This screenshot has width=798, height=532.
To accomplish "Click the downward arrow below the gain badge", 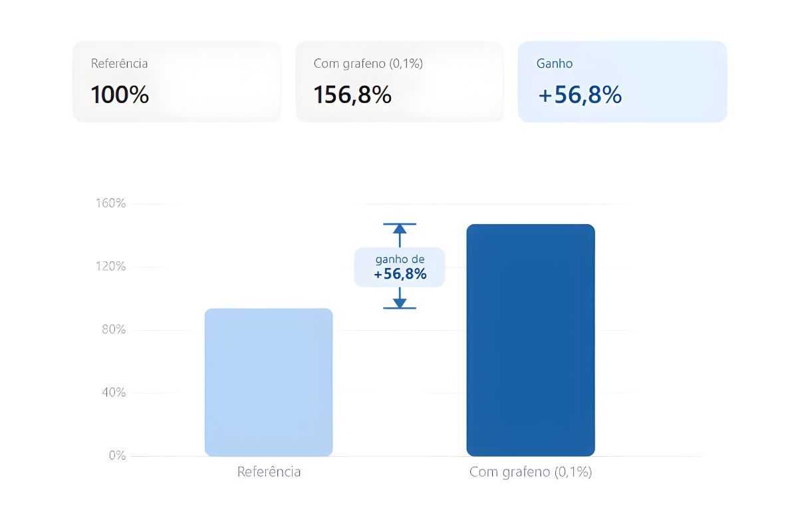I will [400, 301].
